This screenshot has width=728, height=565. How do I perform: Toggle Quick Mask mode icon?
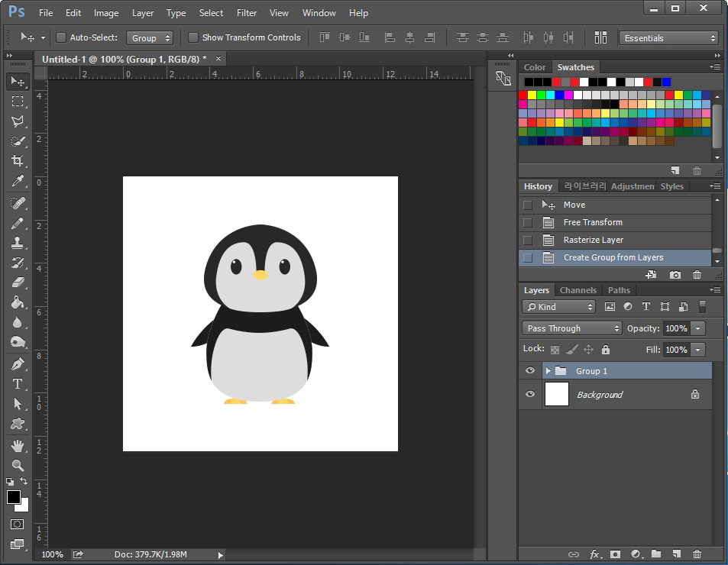17,525
